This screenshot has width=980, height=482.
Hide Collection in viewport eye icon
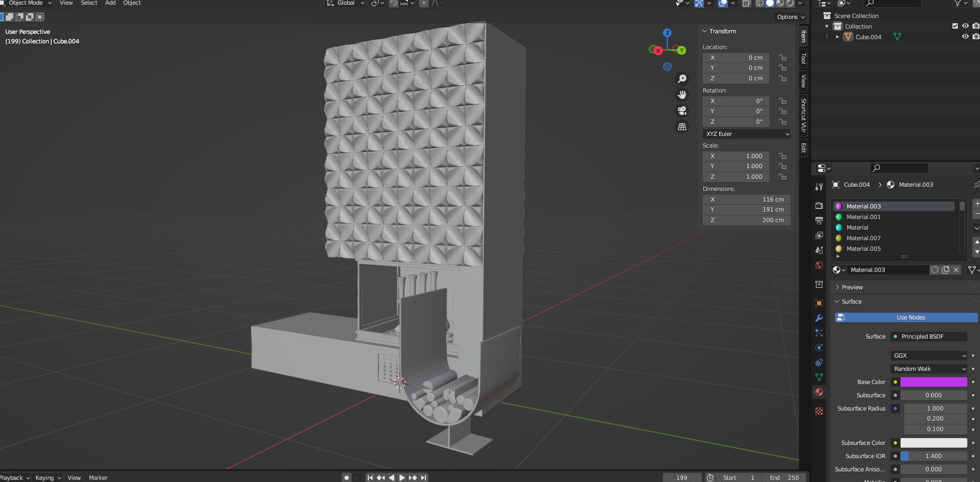click(x=965, y=26)
